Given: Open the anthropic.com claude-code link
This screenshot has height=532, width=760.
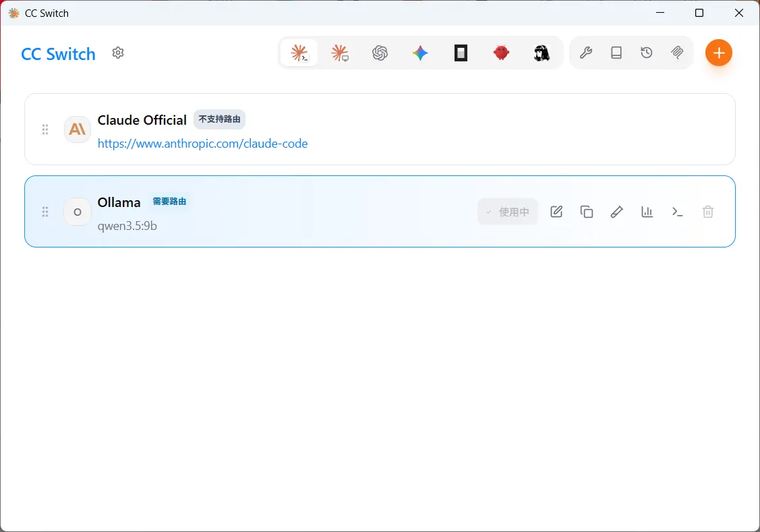Looking at the screenshot, I should click(202, 144).
